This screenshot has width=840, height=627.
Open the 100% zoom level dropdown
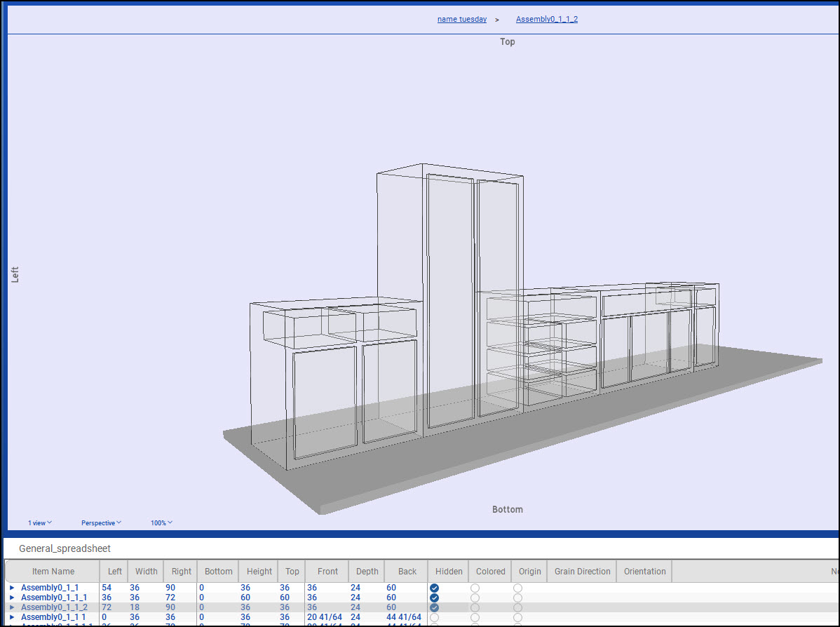[x=161, y=522]
